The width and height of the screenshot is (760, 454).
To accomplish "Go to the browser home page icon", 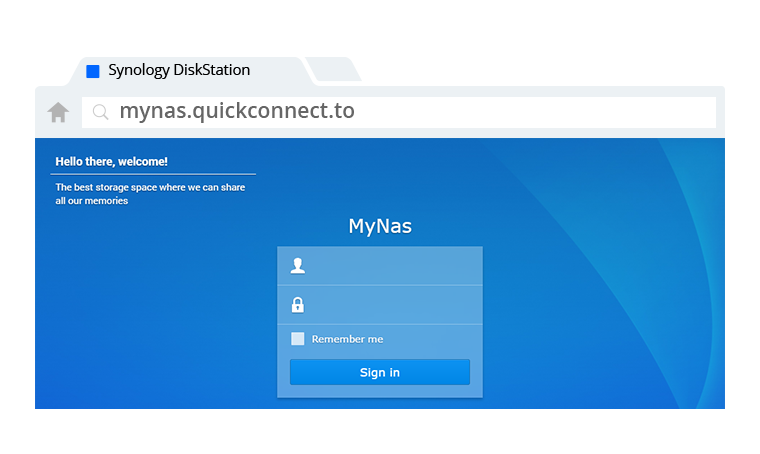I will (x=58, y=112).
